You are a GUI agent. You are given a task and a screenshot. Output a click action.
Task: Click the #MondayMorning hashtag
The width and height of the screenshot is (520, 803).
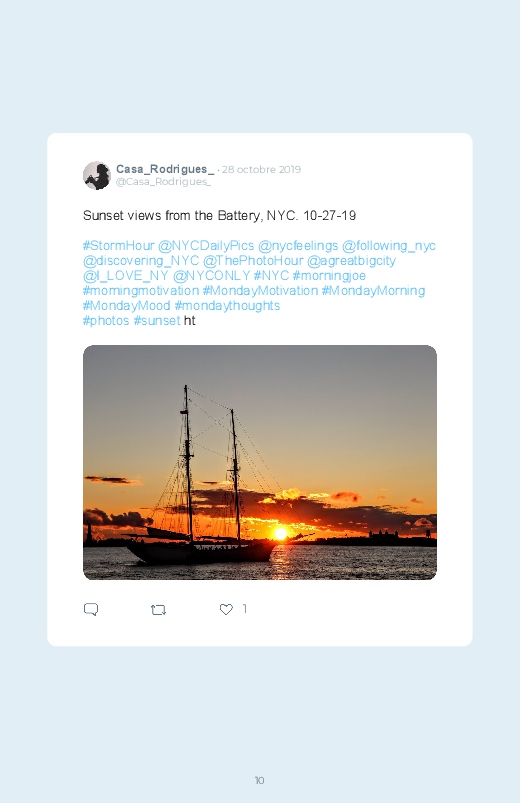[373, 290]
